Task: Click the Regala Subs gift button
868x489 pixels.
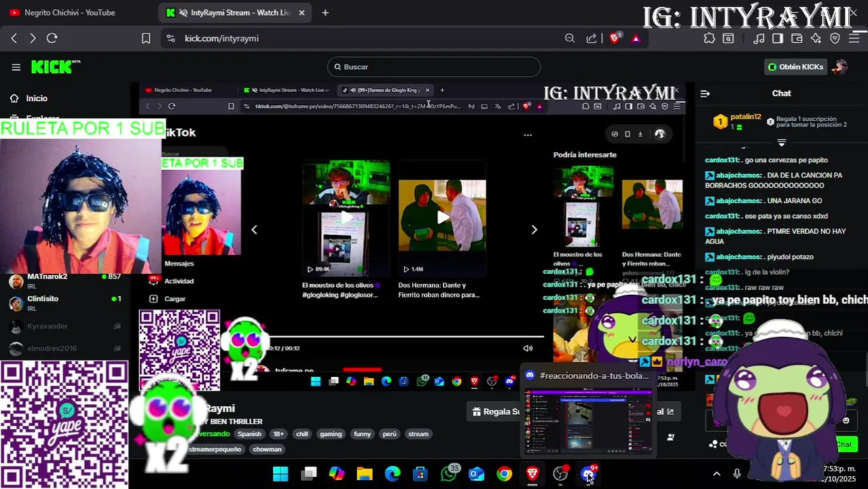Action: (496, 412)
